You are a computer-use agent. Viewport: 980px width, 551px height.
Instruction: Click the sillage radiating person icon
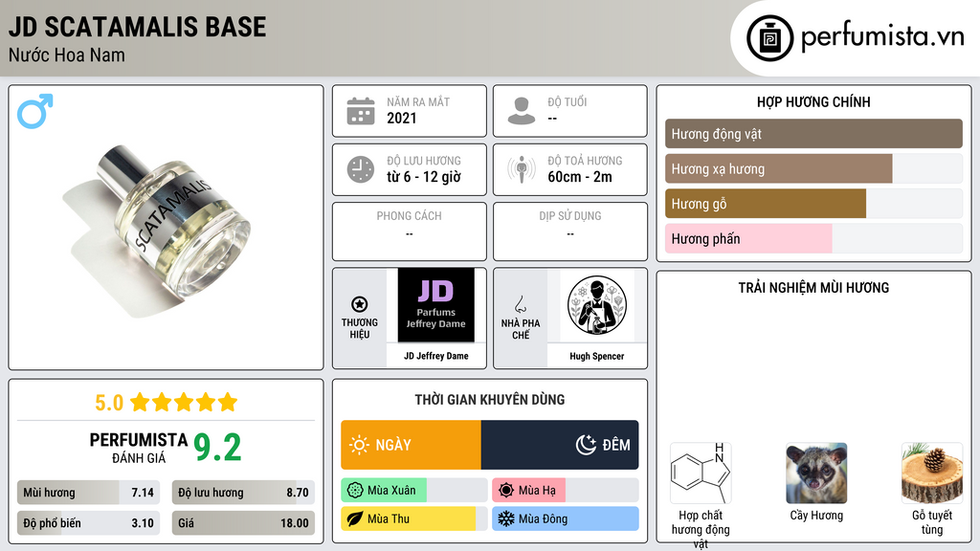[522, 169]
